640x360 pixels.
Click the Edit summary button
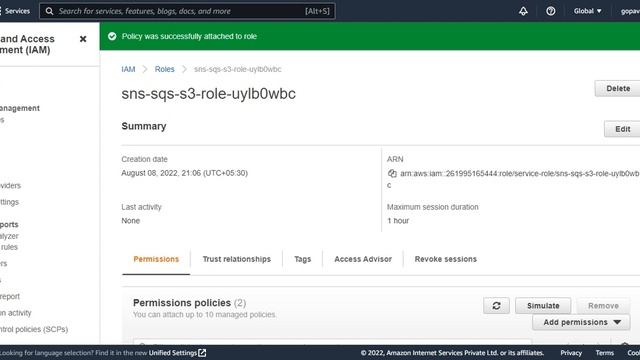(x=622, y=129)
